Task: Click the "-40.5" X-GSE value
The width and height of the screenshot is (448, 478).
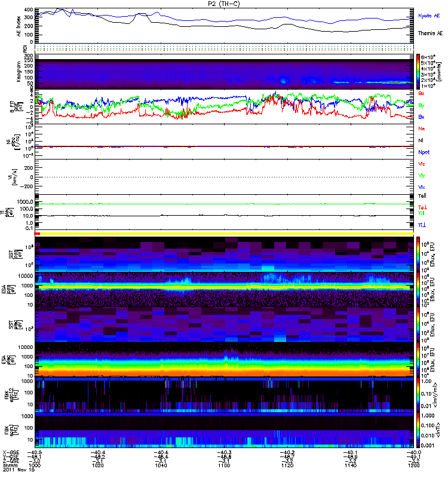Action: (x=35, y=453)
